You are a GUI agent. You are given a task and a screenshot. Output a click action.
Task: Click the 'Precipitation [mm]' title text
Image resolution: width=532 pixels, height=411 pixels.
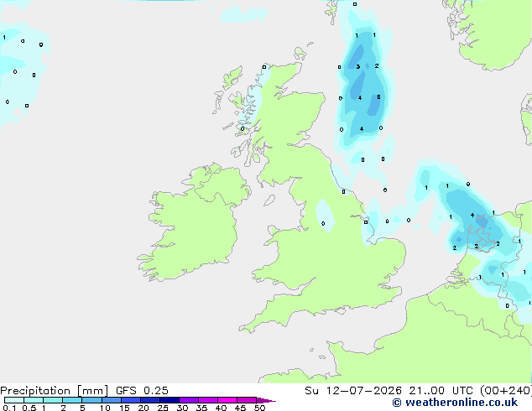(54, 391)
